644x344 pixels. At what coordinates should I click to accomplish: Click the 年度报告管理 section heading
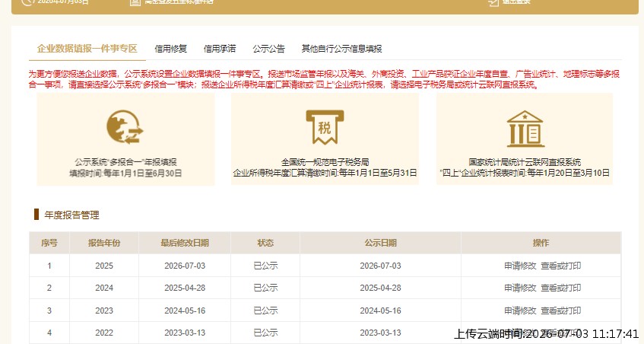pyautogui.click(x=72, y=215)
